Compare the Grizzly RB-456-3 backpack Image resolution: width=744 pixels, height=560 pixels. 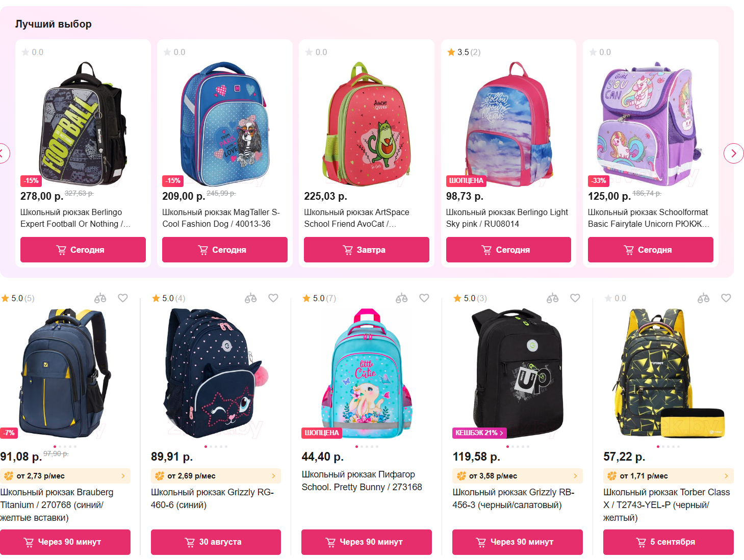click(552, 298)
